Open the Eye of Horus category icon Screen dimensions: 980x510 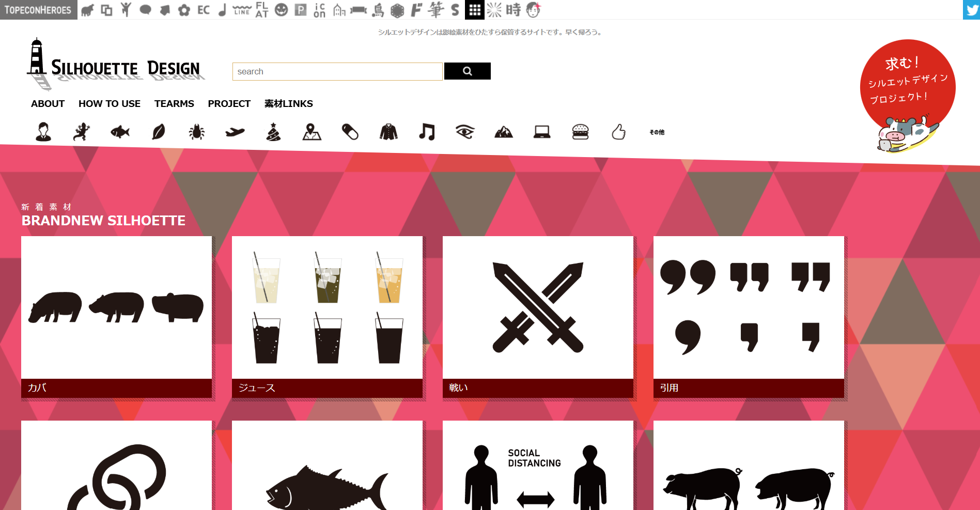[x=465, y=132]
